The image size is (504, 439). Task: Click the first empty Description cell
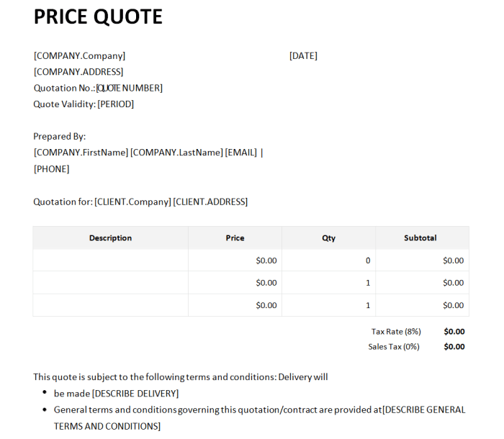[x=110, y=261]
